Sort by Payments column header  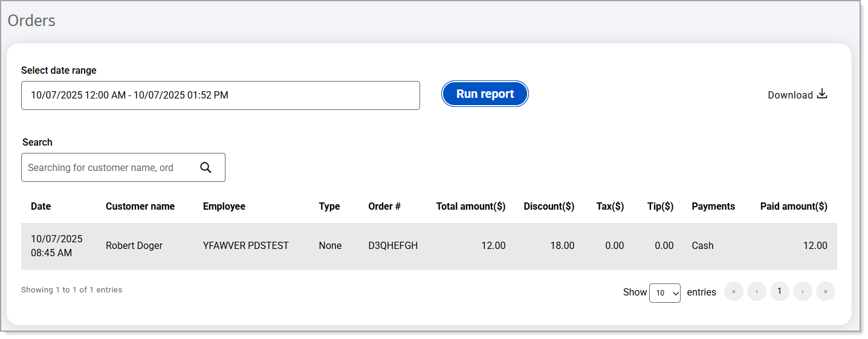[x=713, y=206]
